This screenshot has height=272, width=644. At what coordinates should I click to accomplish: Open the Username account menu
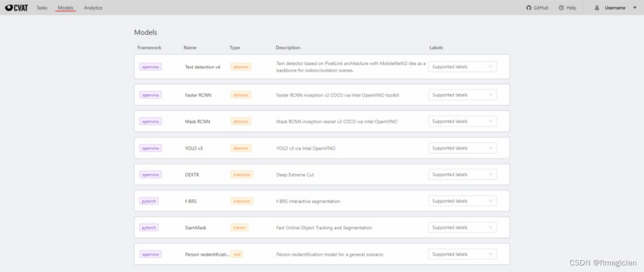(x=615, y=8)
